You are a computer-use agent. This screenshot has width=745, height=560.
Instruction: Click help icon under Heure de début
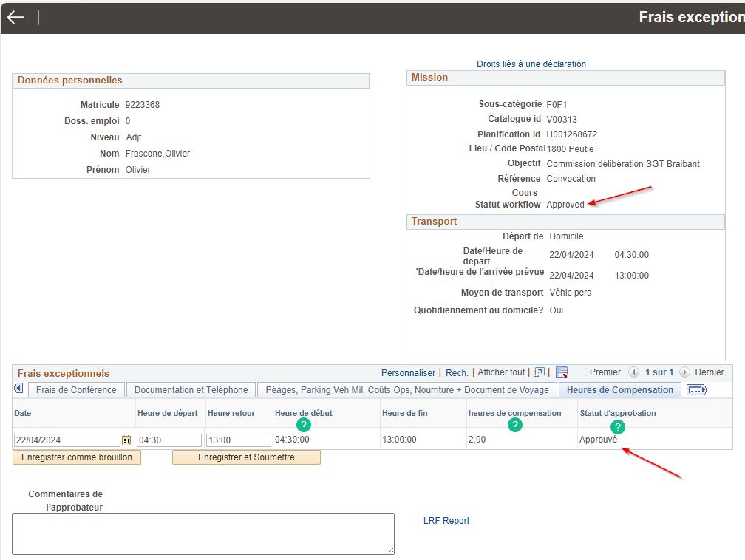tap(303, 425)
